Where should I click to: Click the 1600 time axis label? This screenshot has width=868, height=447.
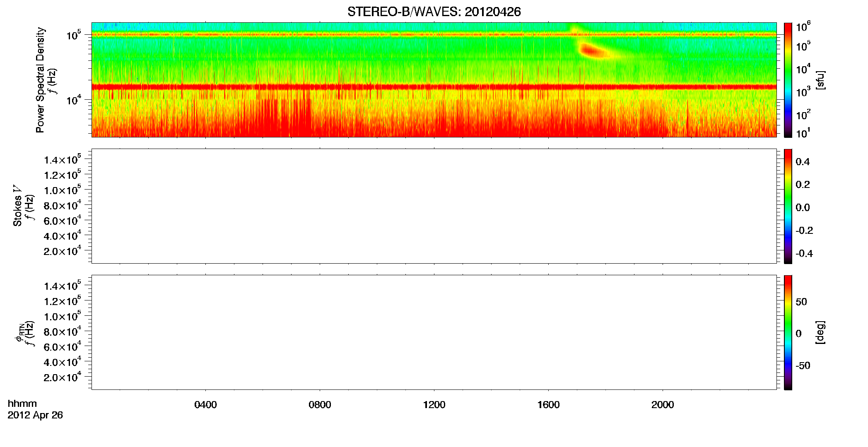548,405
